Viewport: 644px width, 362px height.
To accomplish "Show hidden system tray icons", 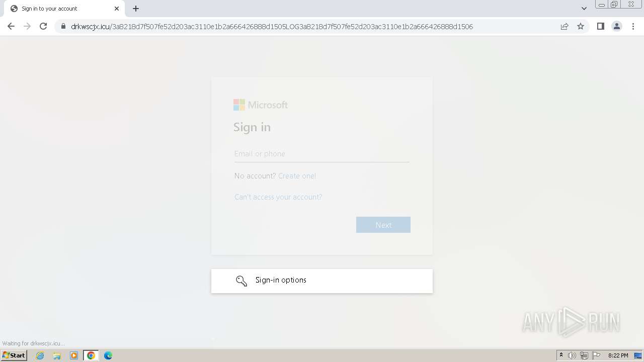I will 561,355.
